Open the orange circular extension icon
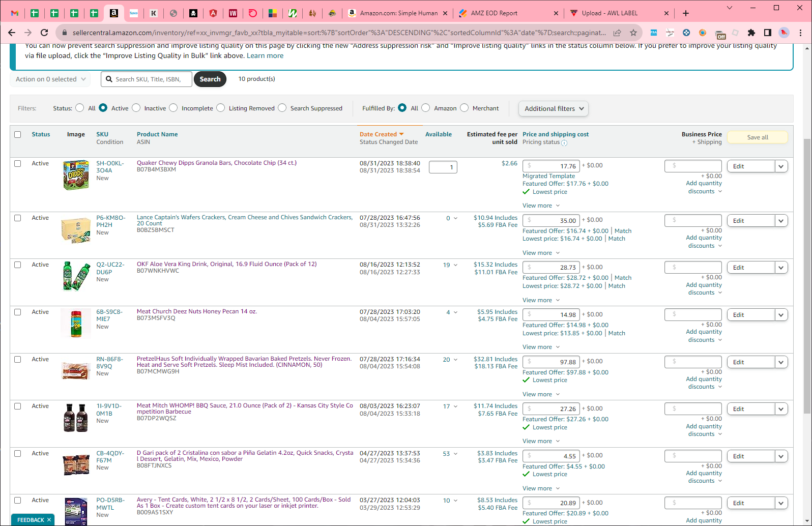 pyautogui.click(x=703, y=33)
